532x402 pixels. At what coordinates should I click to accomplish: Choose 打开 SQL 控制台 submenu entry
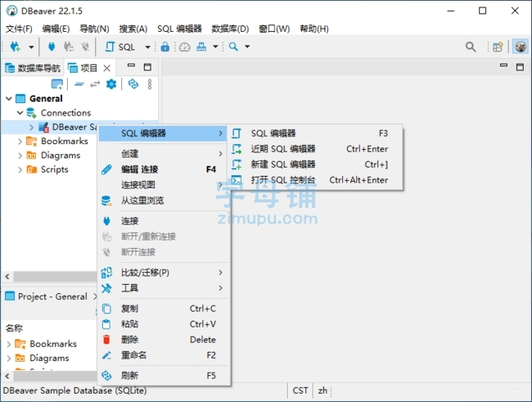315,180
